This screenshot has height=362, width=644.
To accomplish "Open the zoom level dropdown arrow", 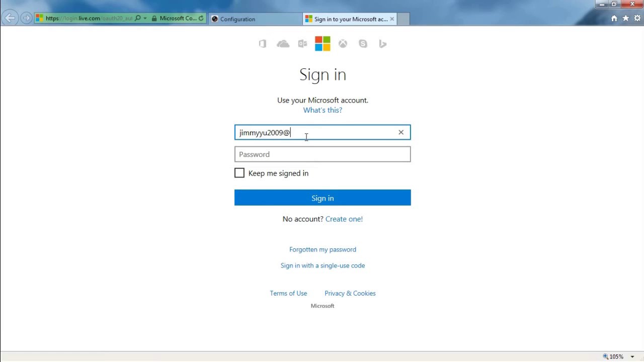I will (x=632, y=356).
